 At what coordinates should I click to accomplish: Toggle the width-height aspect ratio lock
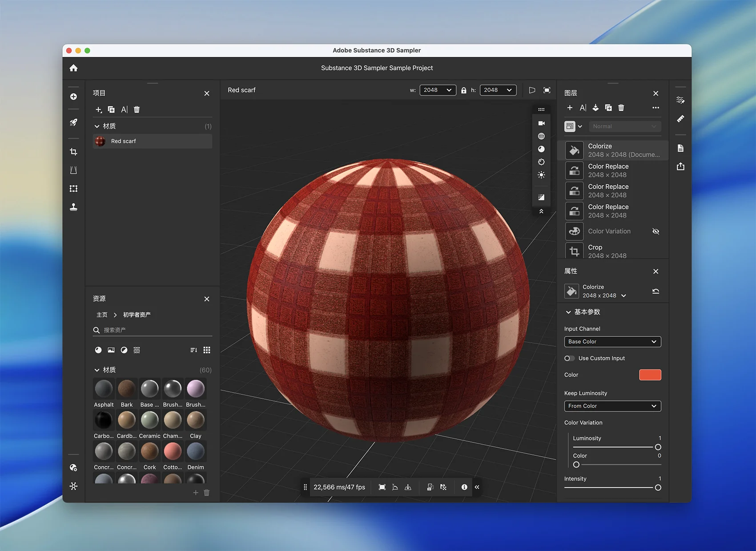464,90
